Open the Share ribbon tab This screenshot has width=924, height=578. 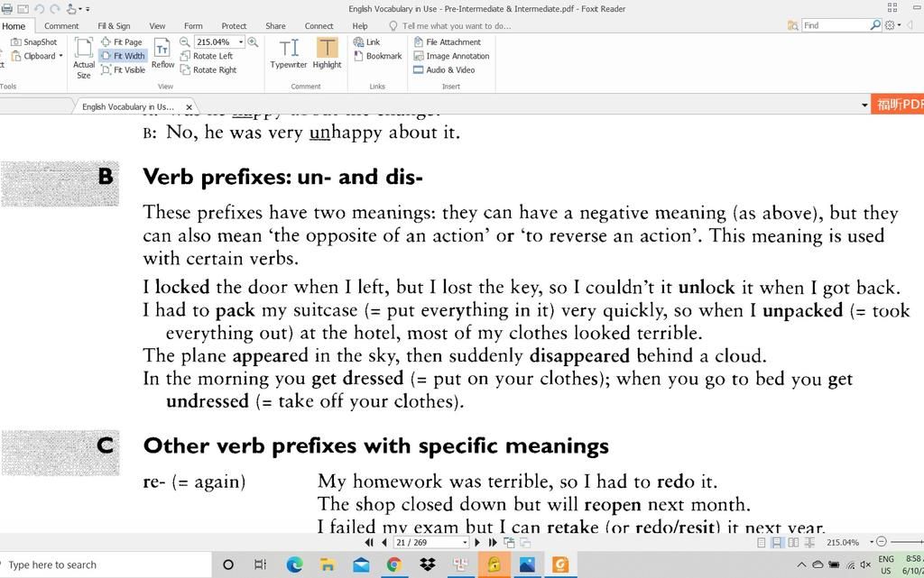point(275,26)
